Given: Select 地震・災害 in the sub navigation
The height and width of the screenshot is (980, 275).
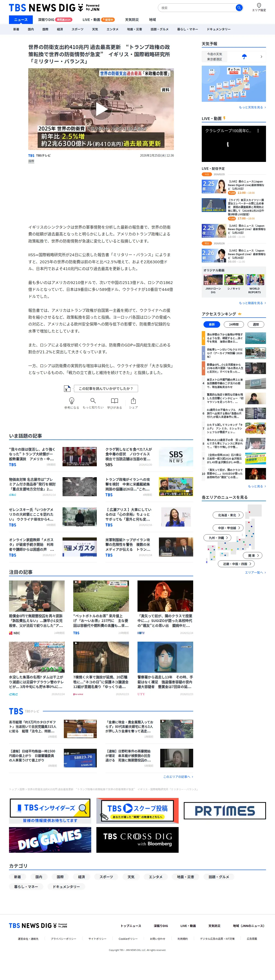Looking at the screenshot, I should 135,29.
